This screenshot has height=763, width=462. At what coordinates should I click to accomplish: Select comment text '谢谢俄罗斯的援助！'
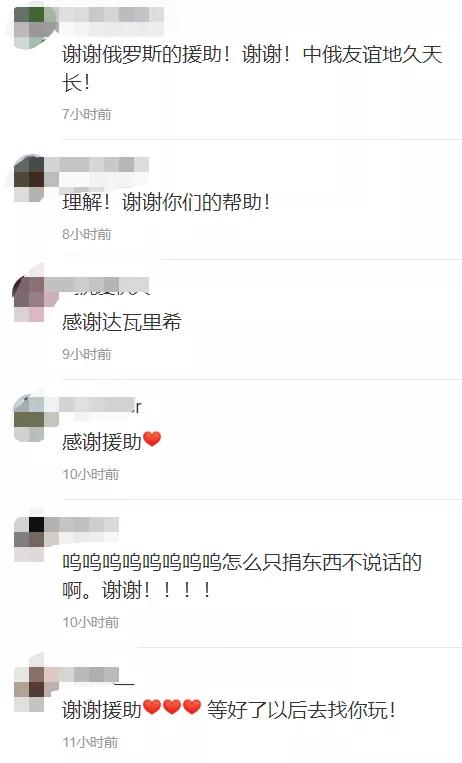pos(147,54)
